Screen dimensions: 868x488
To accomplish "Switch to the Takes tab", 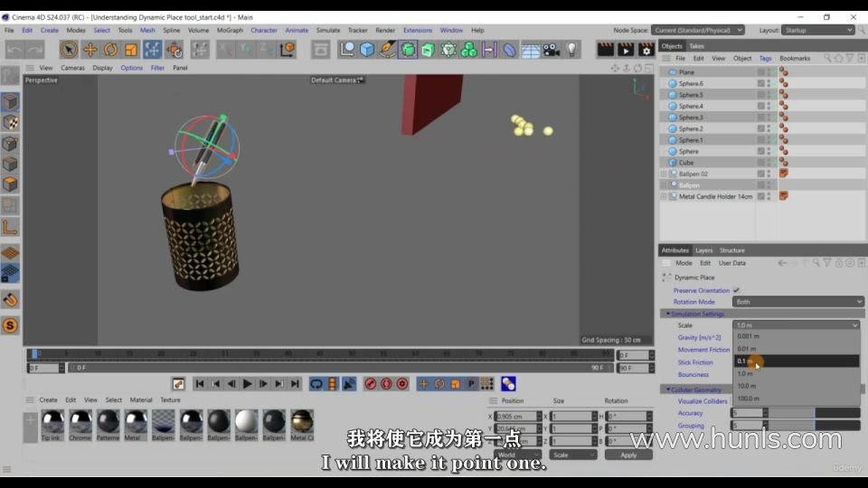I will click(x=696, y=46).
